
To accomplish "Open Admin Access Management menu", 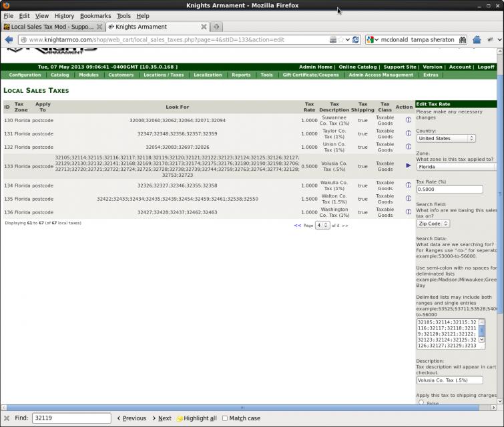I will (381, 75).
